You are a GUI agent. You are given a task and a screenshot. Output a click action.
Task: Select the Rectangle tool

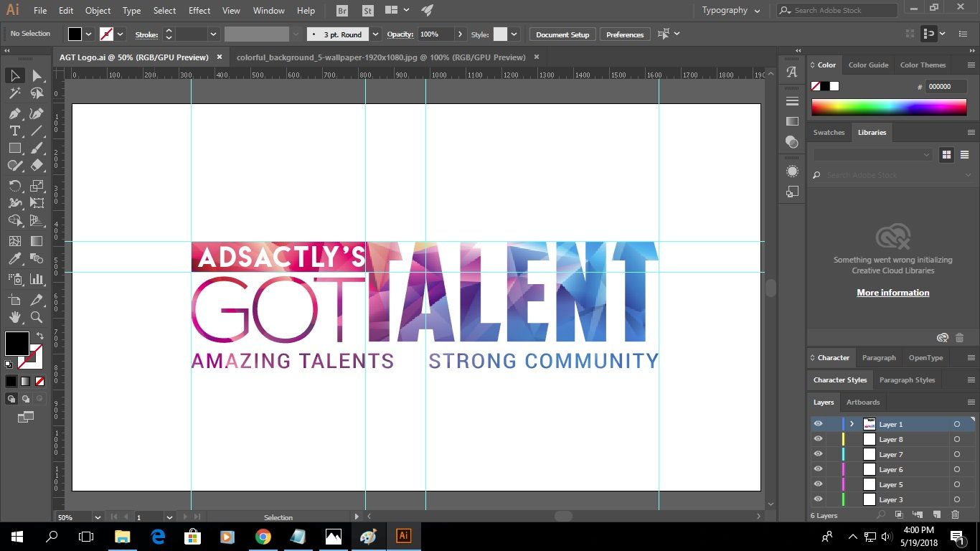[14, 148]
